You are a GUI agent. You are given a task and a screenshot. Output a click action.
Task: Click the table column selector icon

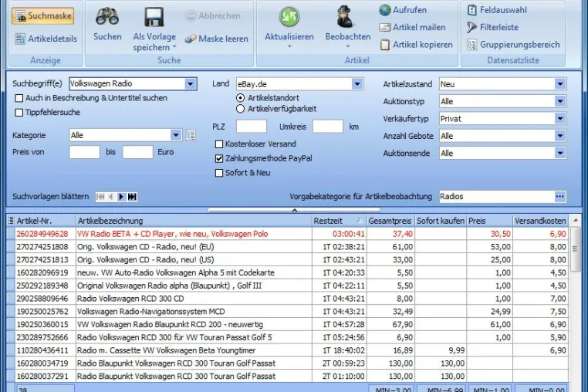(x=11, y=221)
